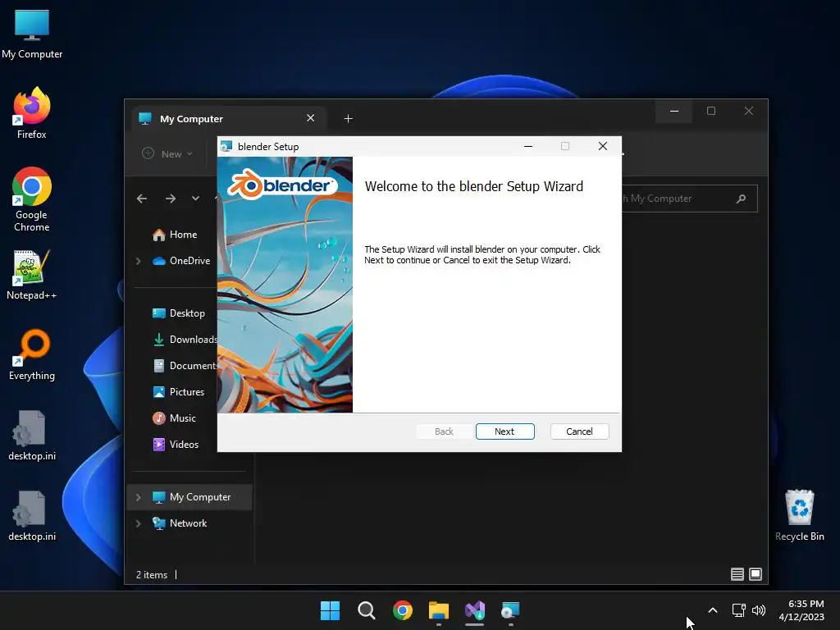840x630 pixels.
Task: Open New dropdown in Explorer toolbar
Action: pos(167,153)
